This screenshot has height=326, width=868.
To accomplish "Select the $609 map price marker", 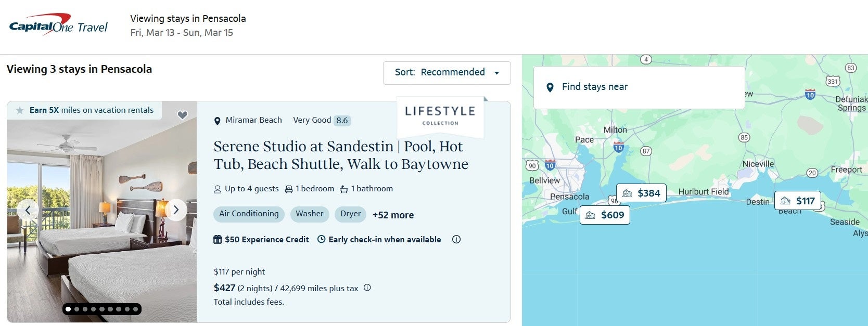I will (x=605, y=215).
